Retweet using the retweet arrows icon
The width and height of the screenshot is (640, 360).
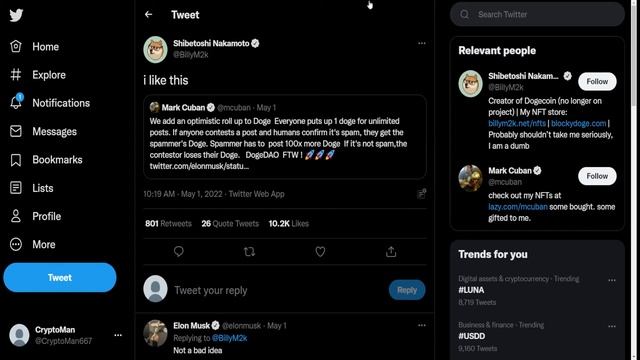click(249, 251)
